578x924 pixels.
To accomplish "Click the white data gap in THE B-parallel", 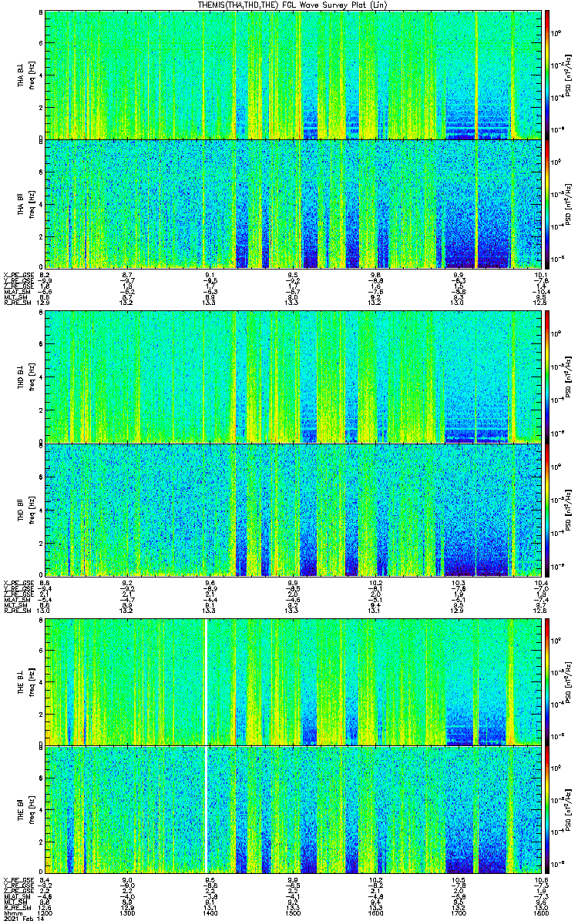I will (x=206, y=808).
